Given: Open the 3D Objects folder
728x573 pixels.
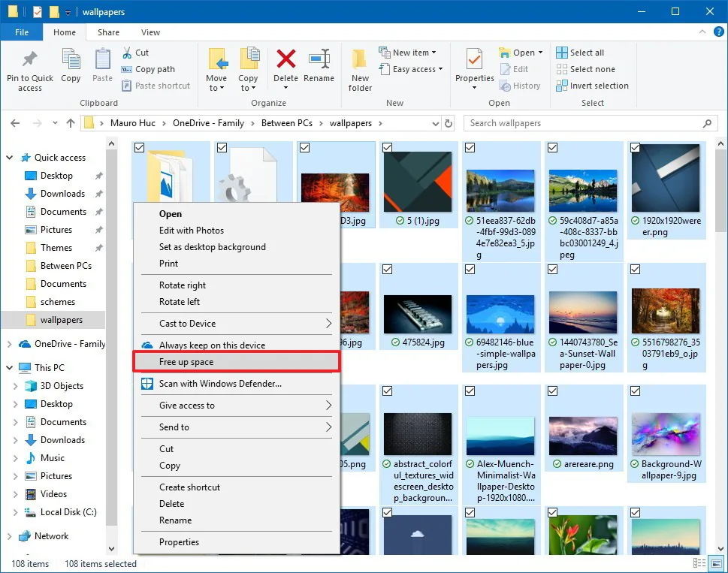Looking at the screenshot, I should 62,386.
